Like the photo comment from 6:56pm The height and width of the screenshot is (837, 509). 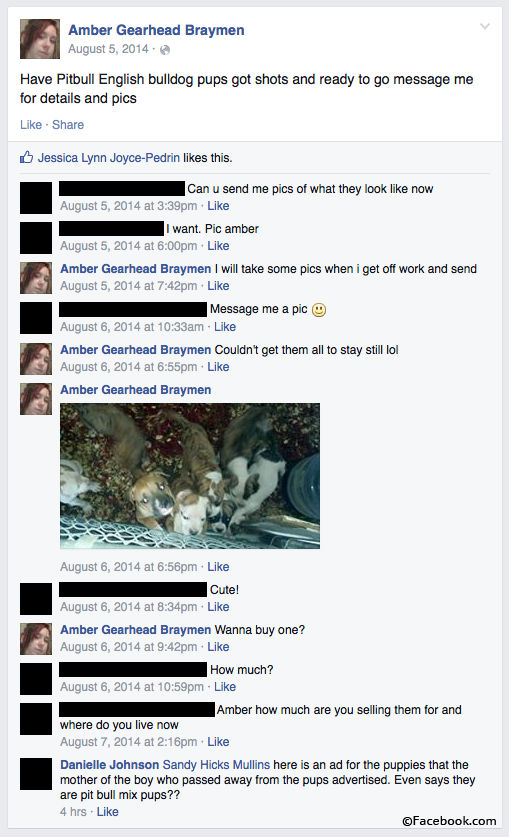click(218, 566)
